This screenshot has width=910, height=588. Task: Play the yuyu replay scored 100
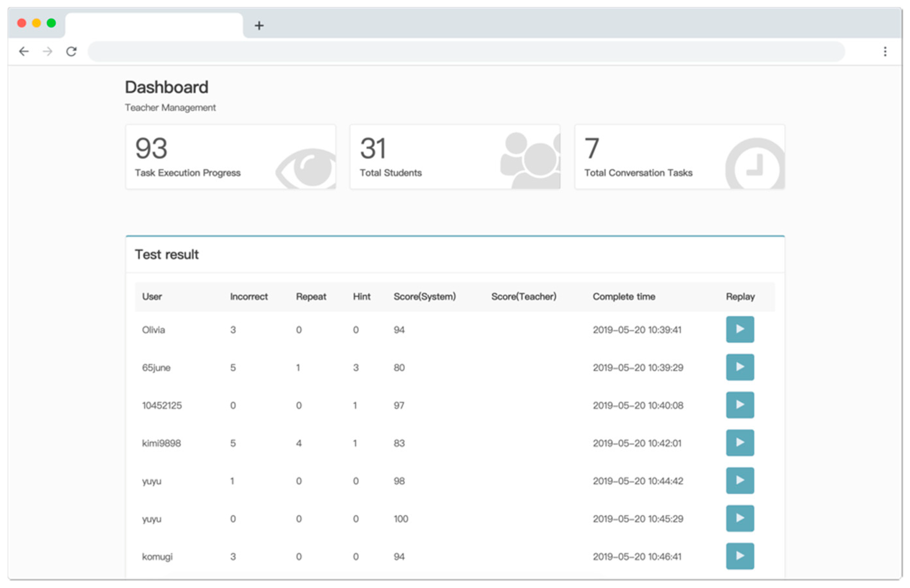740,518
